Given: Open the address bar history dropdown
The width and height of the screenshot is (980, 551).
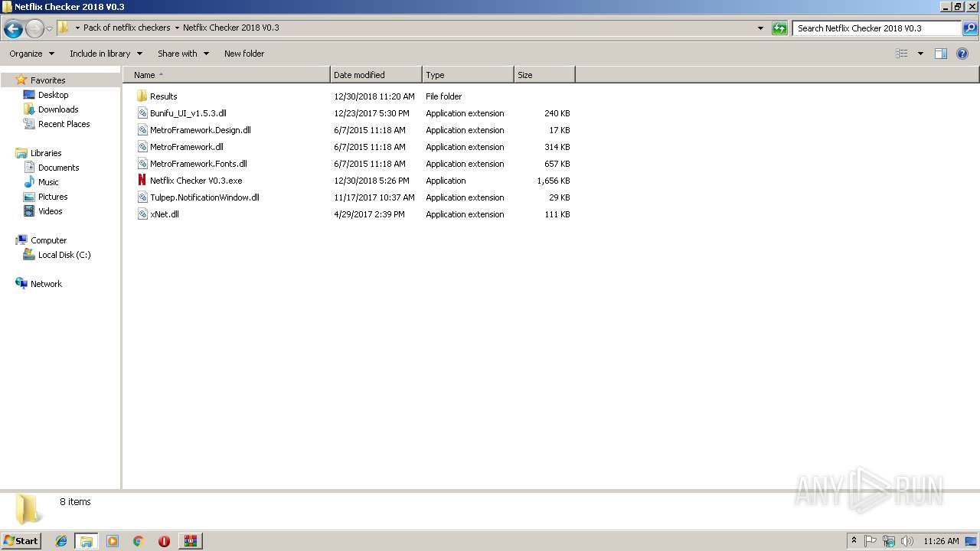Looking at the screenshot, I should pyautogui.click(x=760, y=28).
